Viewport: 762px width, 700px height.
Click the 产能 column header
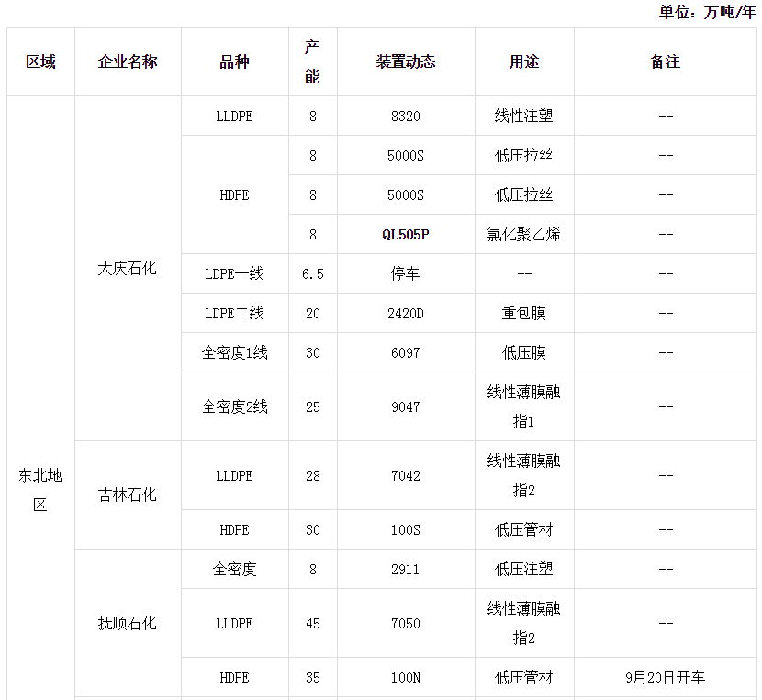coord(312,61)
